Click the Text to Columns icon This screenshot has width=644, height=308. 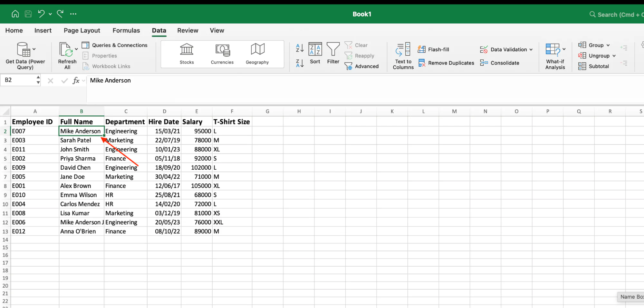pos(403,50)
